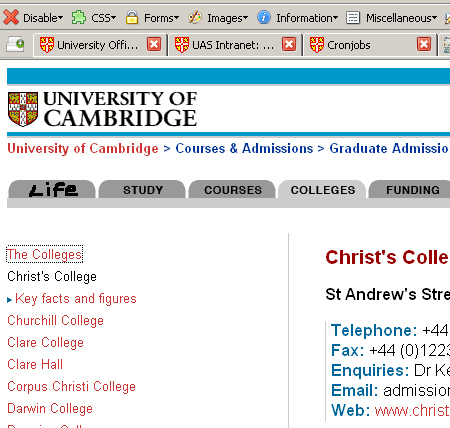Switch to Cronjobs tab
The height and width of the screenshot is (428, 450).
click(x=370, y=45)
